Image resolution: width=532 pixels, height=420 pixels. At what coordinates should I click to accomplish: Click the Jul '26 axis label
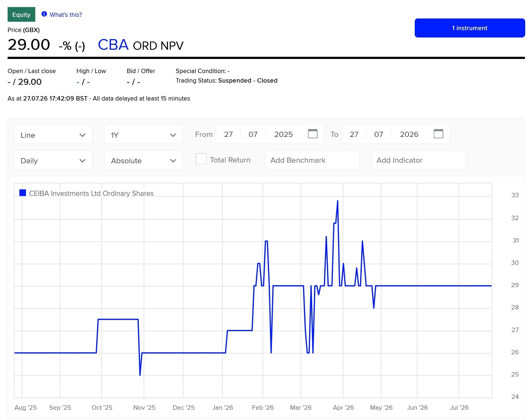click(x=459, y=408)
